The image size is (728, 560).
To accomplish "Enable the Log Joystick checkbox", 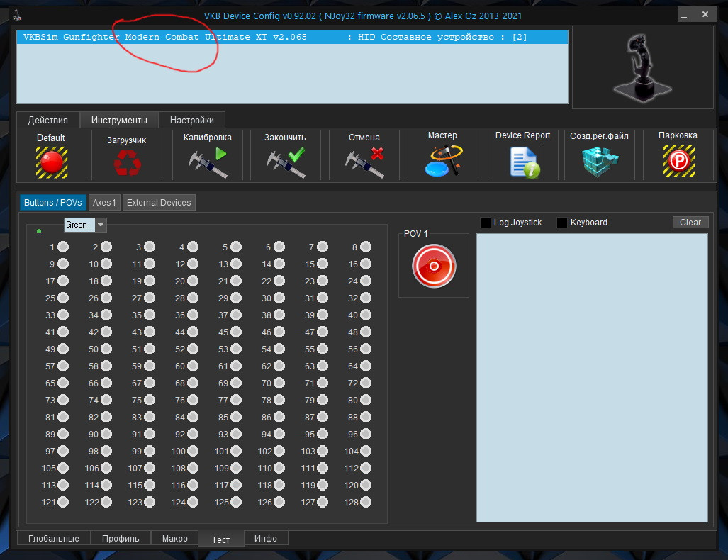I will click(x=486, y=223).
